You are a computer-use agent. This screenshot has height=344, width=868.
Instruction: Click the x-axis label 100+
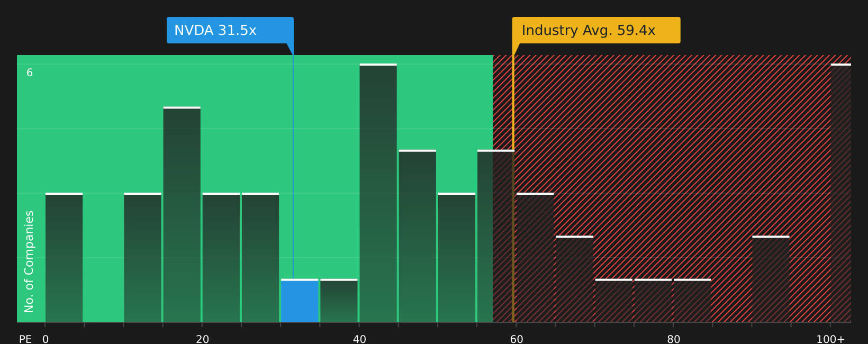click(830, 339)
